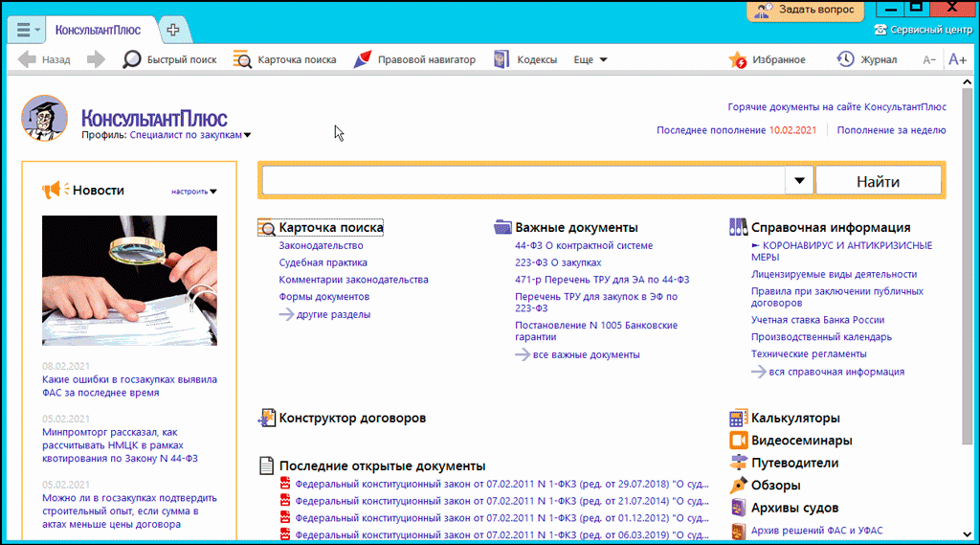Screen dimensions: 980x545
Task: Open 223-ФЗ О закупках
Action: coord(558,262)
